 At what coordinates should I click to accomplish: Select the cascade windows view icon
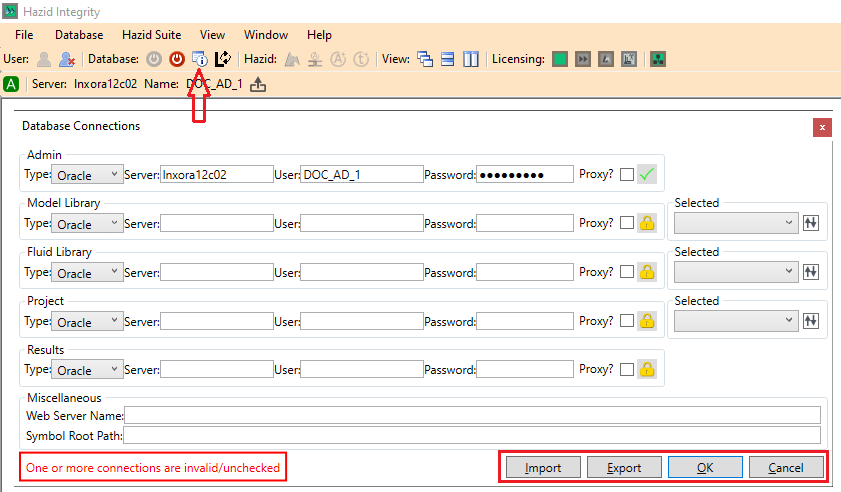(x=425, y=59)
